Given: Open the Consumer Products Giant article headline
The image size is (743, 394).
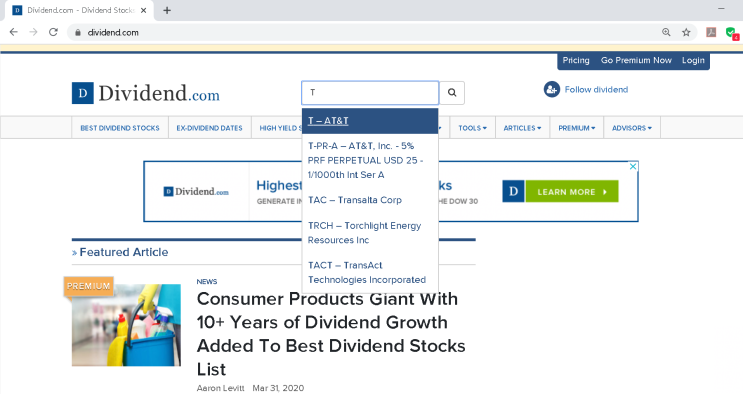Looking at the screenshot, I should pos(331,334).
